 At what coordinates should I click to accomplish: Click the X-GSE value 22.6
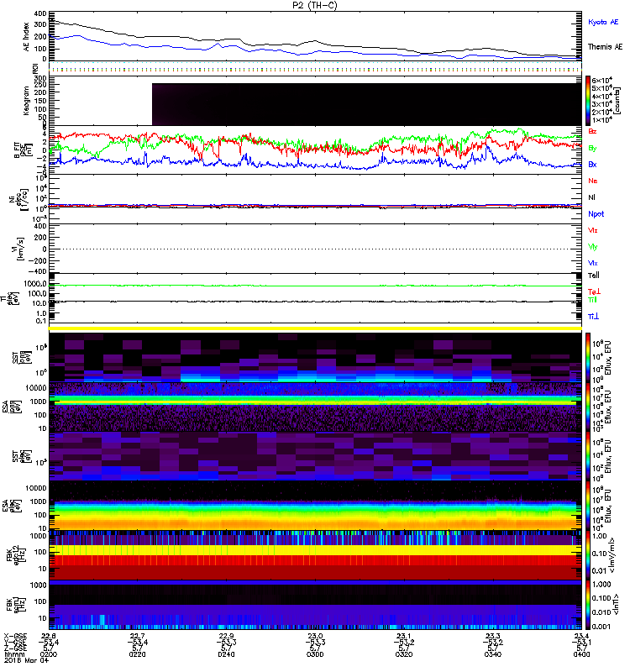tap(49, 636)
